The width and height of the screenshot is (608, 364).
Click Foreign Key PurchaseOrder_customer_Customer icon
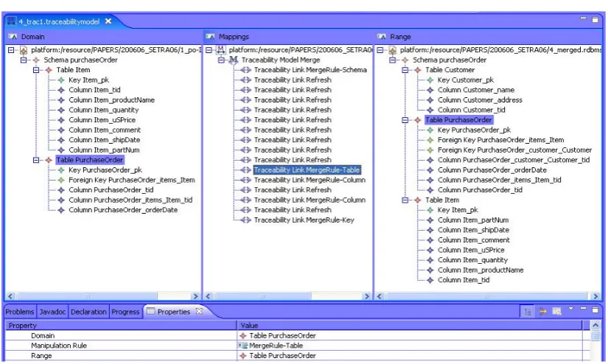[x=430, y=150]
